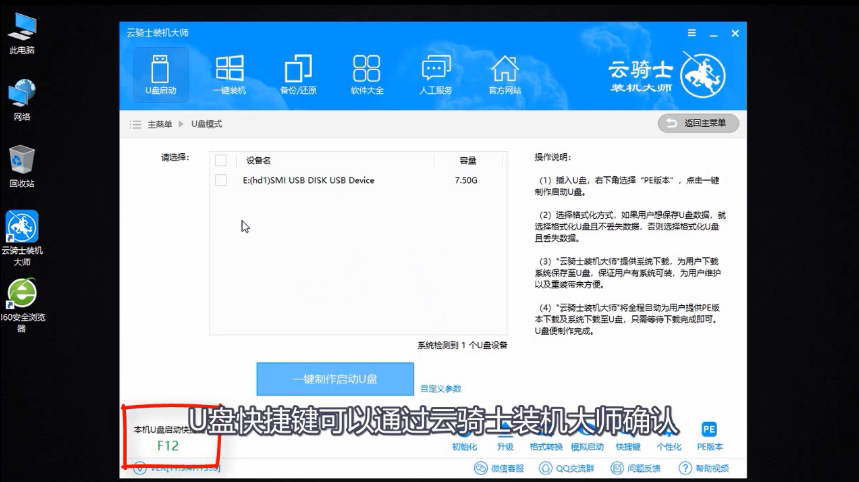Open 网络 desktop icon
Screen dimensions: 859x482
[x=22, y=100]
